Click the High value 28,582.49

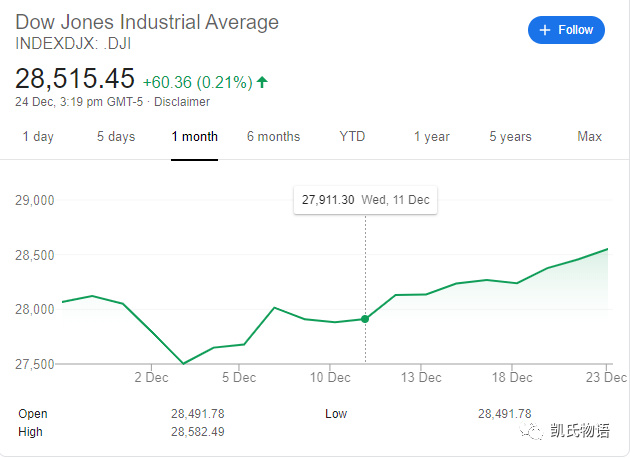(198, 432)
